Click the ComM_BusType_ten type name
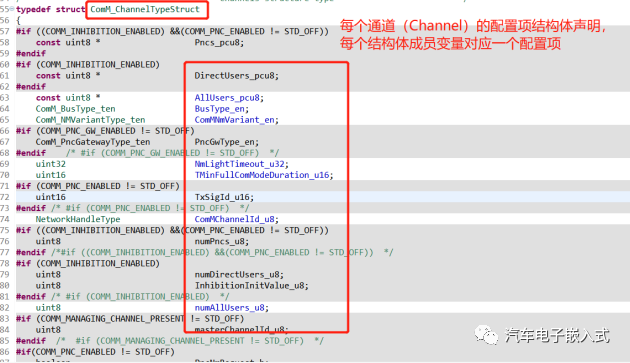The height and width of the screenshot is (363, 630). point(76,109)
